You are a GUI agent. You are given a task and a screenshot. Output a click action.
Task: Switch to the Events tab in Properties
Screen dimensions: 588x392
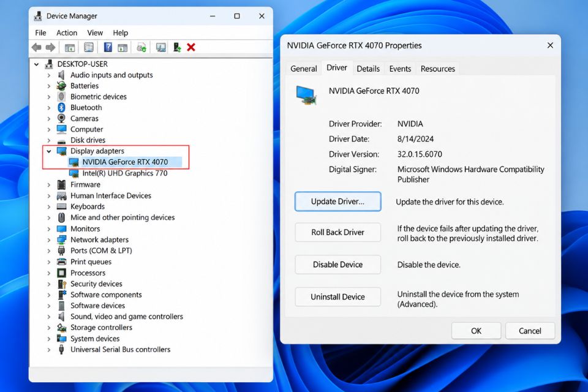pyautogui.click(x=400, y=69)
